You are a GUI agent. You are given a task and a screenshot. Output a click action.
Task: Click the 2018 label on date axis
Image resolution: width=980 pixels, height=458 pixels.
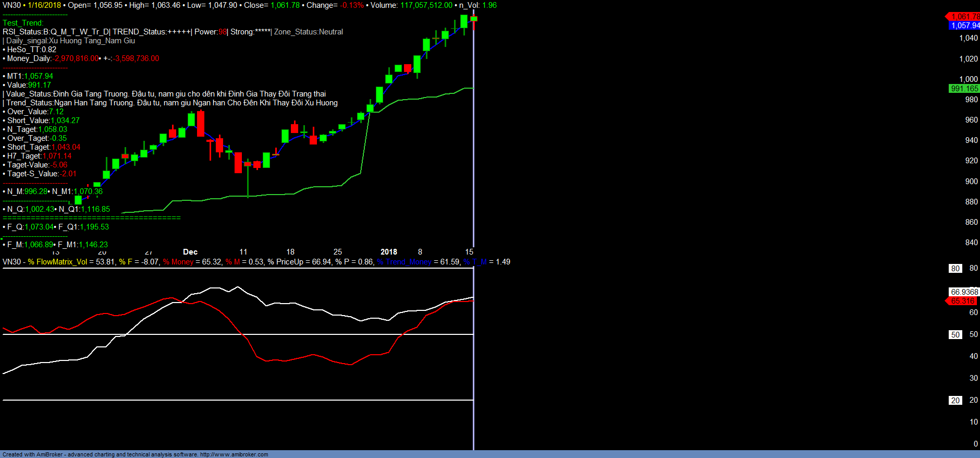389,252
